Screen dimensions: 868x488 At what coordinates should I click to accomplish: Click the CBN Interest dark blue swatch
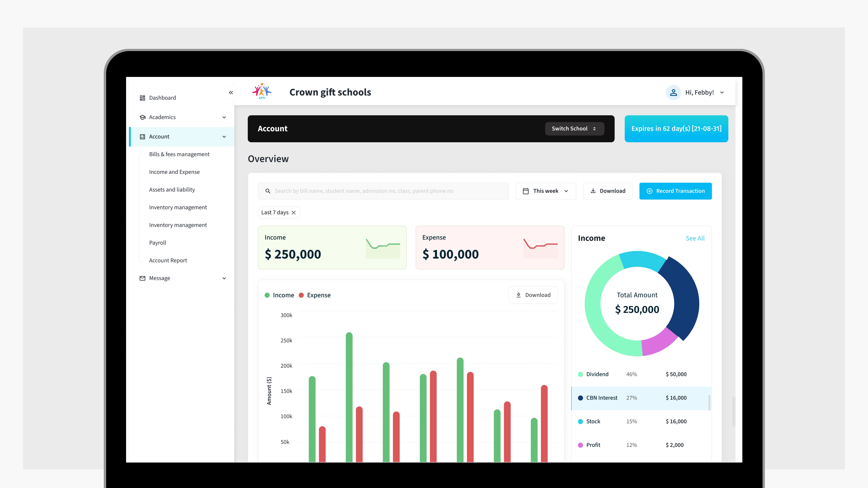pos(580,398)
